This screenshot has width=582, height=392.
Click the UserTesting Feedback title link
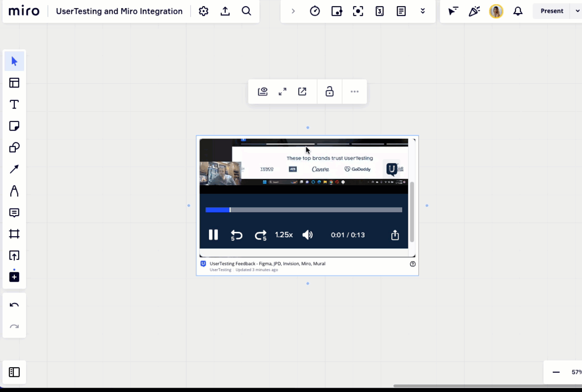[x=268, y=264]
